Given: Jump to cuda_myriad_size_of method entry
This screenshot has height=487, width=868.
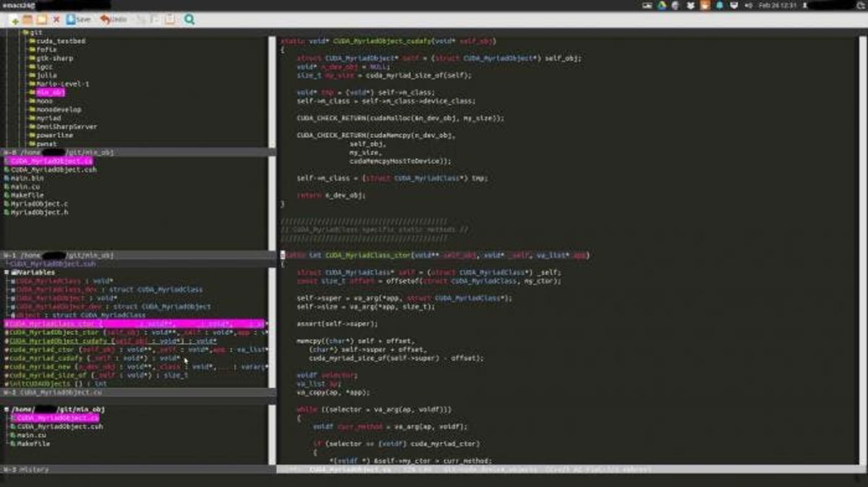Looking at the screenshot, I should [96, 376].
